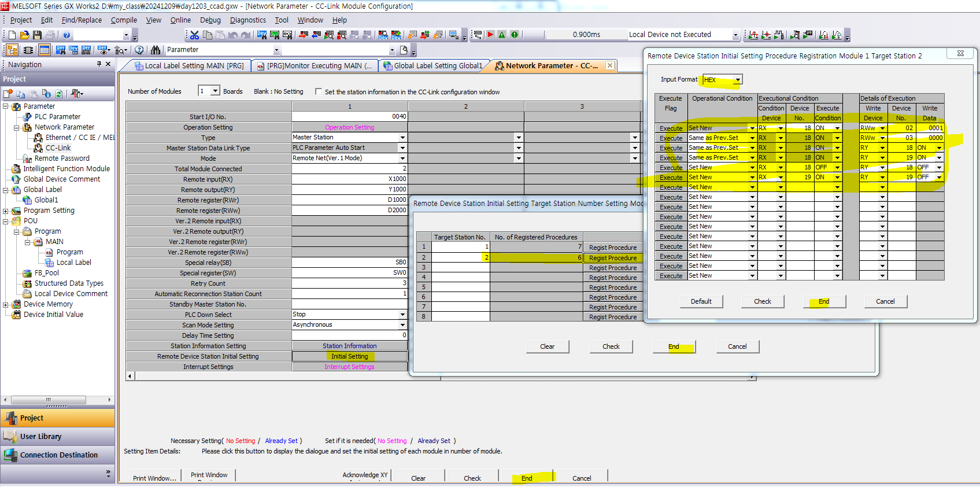Click the Open project folder icon
The height and width of the screenshot is (487, 980).
point(24,35)
